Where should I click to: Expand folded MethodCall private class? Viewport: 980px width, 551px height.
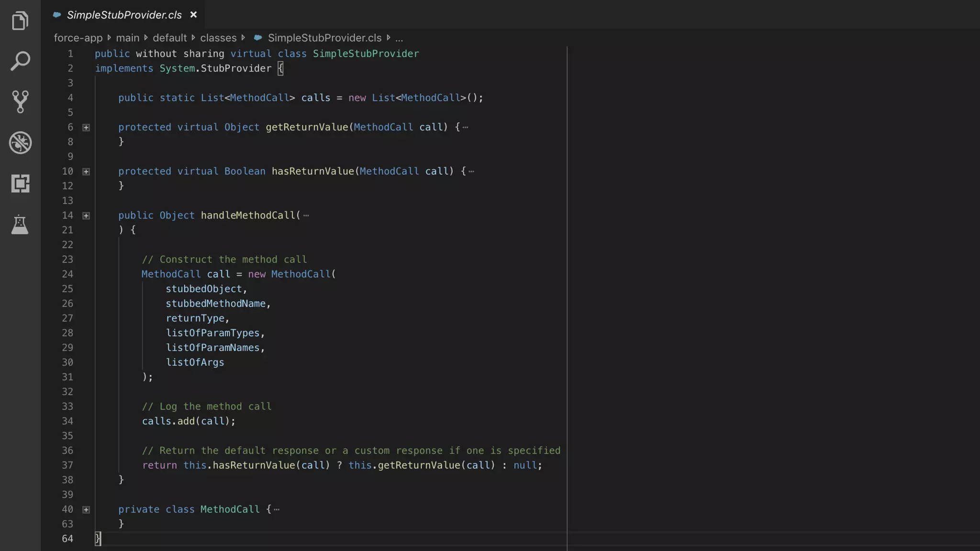(x=86, y=510)
